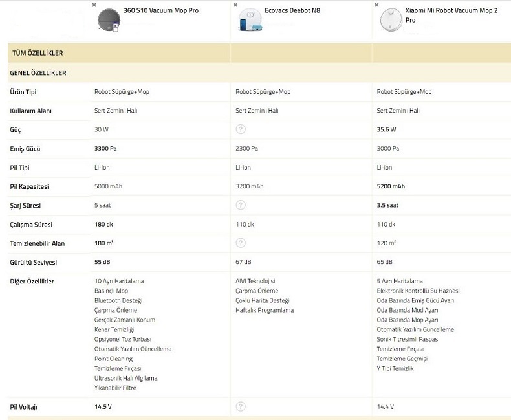Screen dimensions: 511x420
Task: Click the question mark in Temizlenebilir Alan row
Action: [241, 243]
